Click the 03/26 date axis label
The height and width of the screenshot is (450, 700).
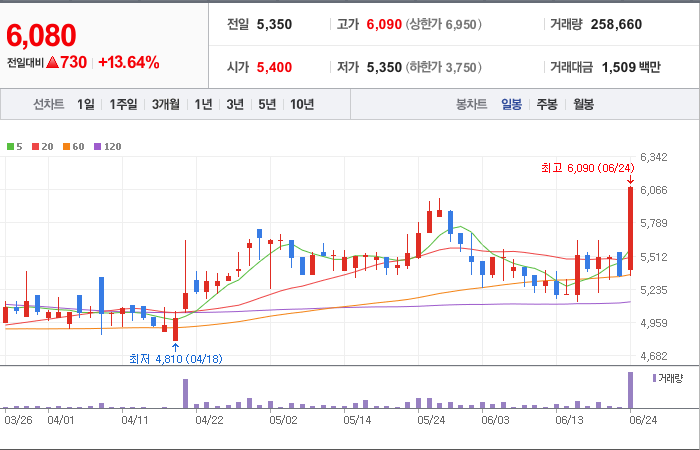18,421
